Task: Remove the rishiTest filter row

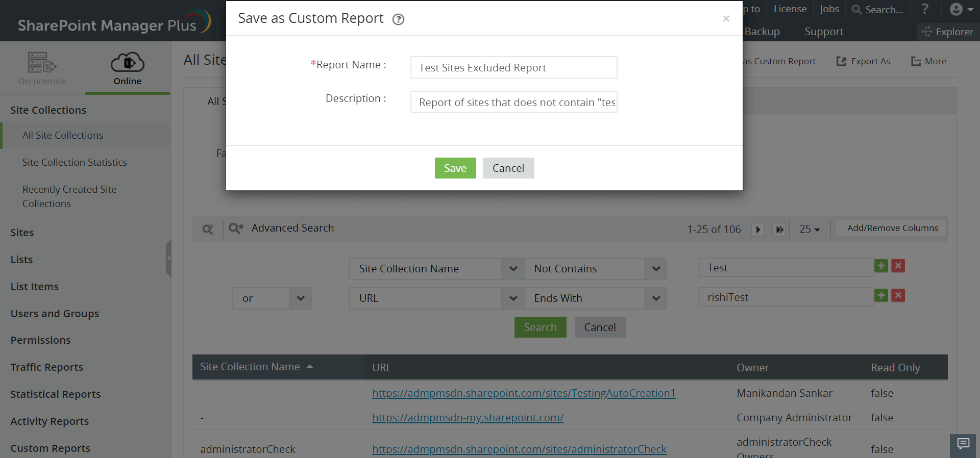Action: tap(898, 295)
